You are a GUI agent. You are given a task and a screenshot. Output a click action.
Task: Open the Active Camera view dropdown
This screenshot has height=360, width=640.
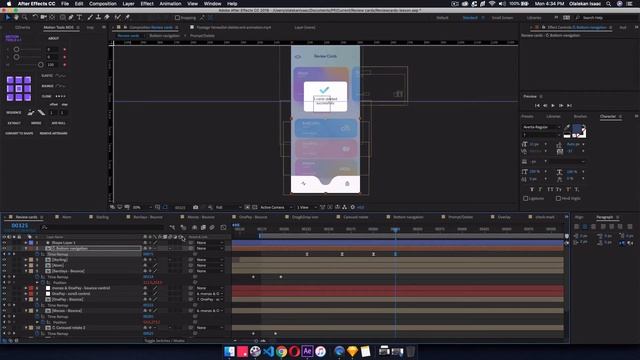(x=276, y=207)
